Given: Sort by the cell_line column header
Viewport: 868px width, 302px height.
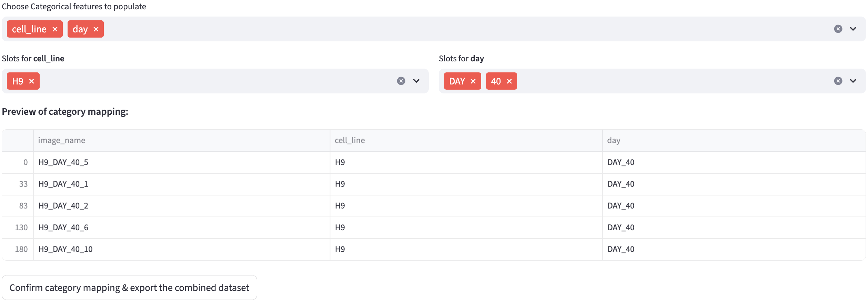Looking at the screenshot, I should tap(350, 140).
